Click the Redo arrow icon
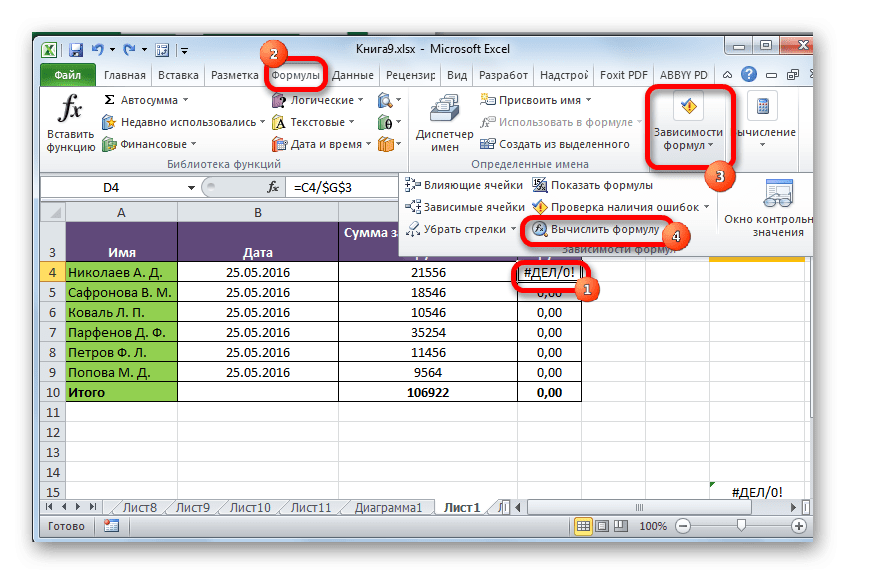Image resolution: width=870 pixels, height=574 pixels. [x=129, y=50]
